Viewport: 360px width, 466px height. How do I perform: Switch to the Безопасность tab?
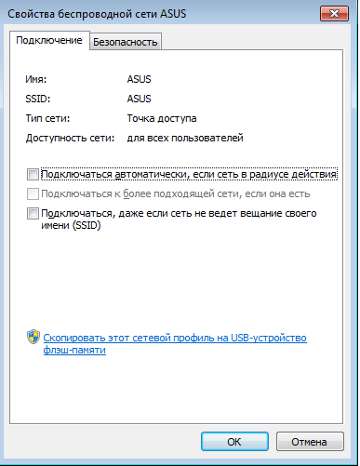click(x=125, y=42)
